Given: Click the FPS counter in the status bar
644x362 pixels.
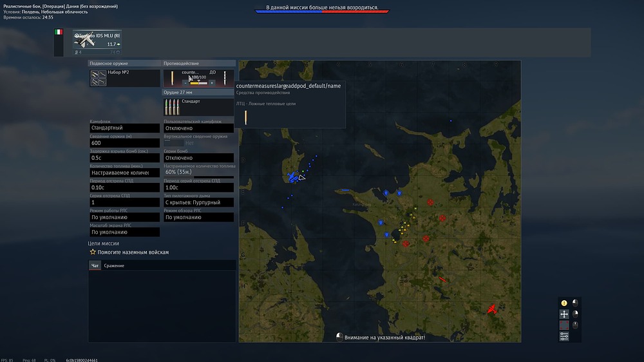Looking at the screenshot, I should click(7, 360).
